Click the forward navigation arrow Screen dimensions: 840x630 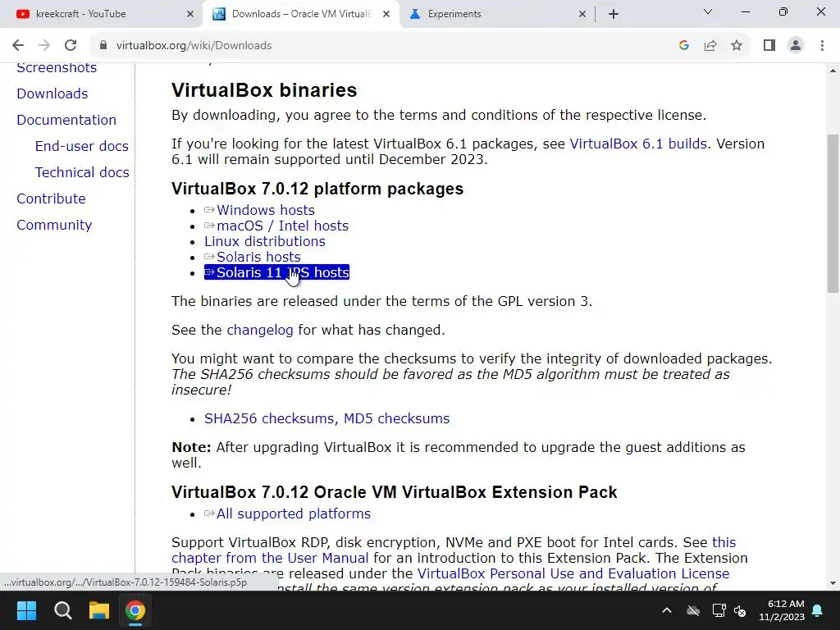coord(44,46)
